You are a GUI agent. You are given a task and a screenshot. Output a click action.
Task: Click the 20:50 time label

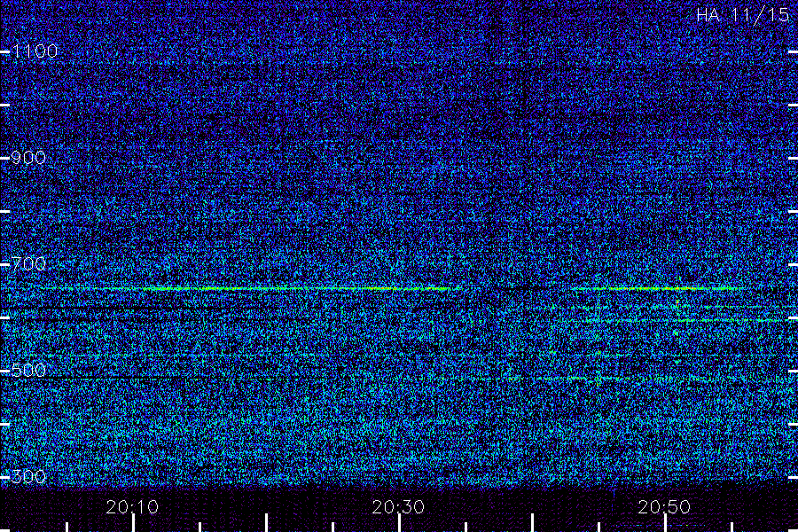tap(664, 506)
